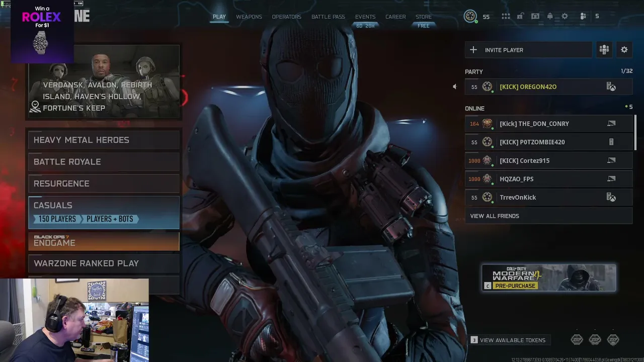This screenshot has height=362, width=644.
Task: Open the player profile rank emblem
Action: [x=470, y=16]
